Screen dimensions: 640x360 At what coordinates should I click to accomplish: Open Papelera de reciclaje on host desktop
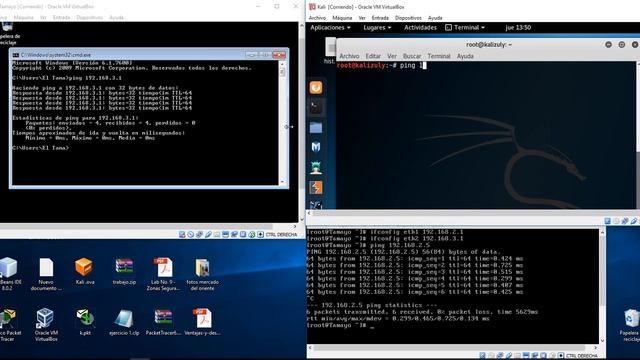631,325
